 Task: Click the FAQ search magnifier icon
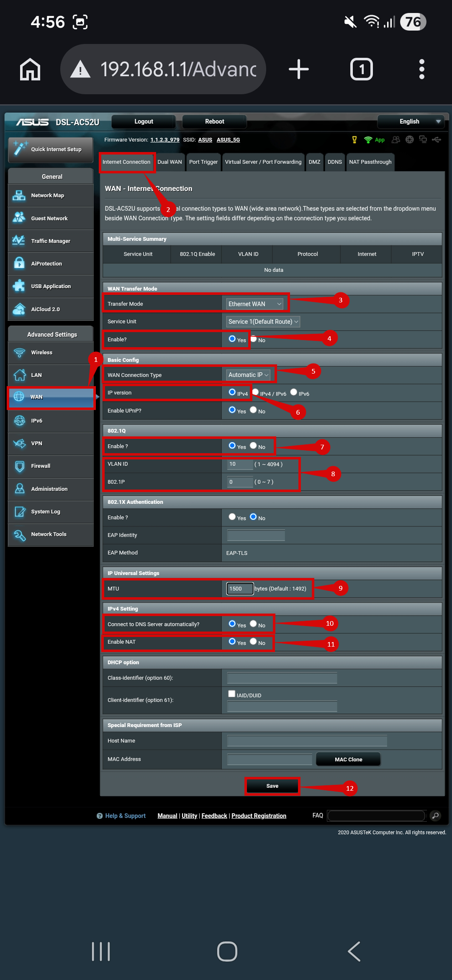[x=435, y=815]
